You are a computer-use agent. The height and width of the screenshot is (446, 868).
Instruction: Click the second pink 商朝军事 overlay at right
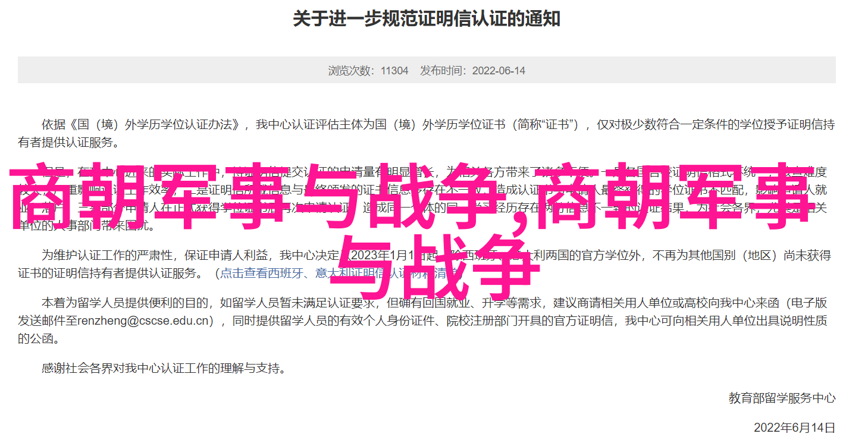point(679,196)
